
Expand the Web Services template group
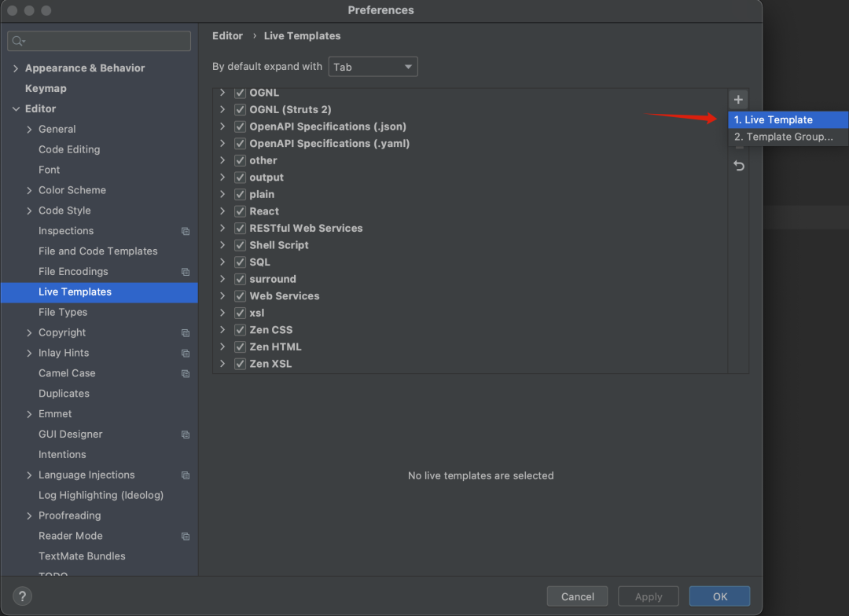222,296
